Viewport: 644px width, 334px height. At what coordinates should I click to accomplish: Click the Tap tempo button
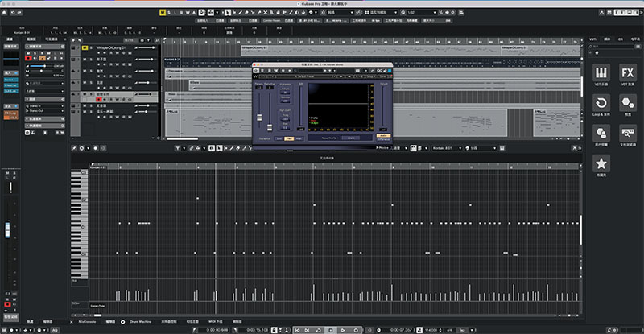pos(462,330)
